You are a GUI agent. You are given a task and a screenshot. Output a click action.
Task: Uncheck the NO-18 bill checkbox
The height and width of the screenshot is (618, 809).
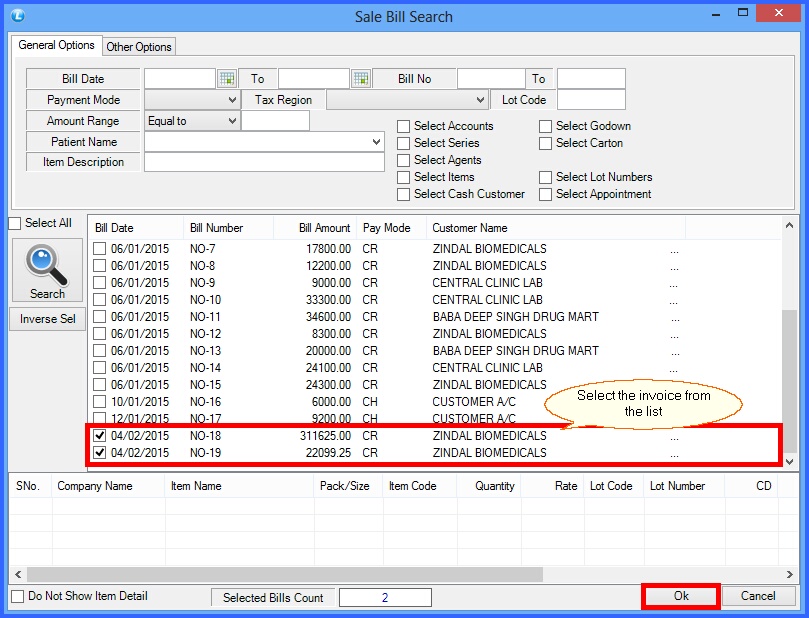[x=100, y=436]
